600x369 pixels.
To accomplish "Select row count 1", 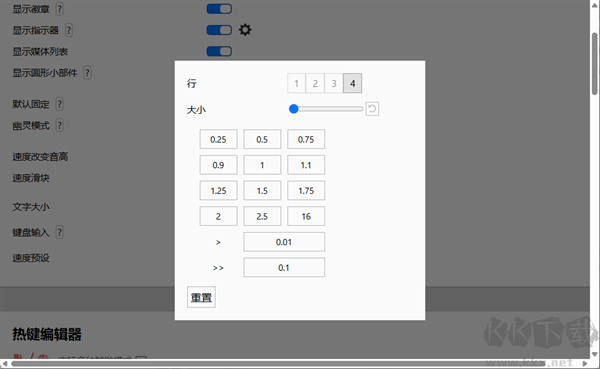I will click(x=297, y=83).
